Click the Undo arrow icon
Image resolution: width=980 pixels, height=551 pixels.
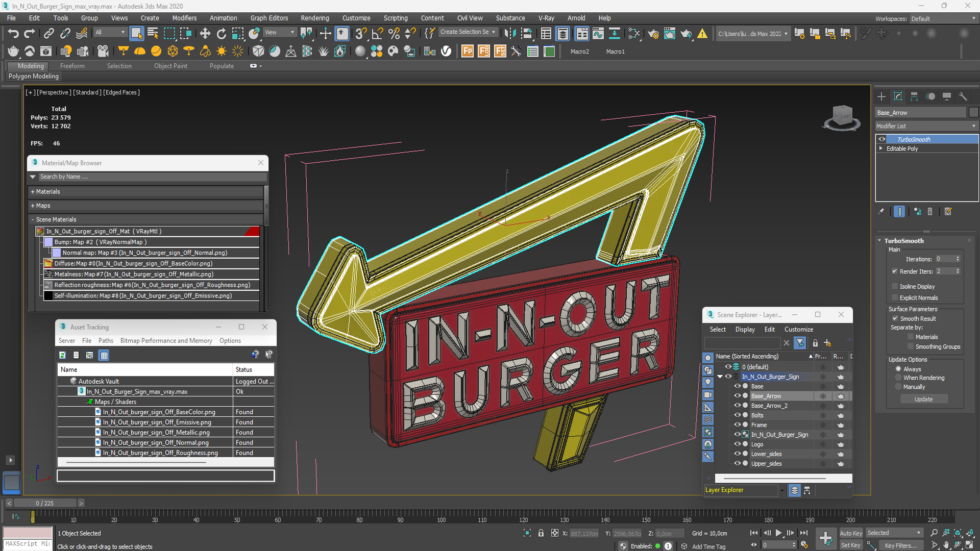coord(13,34)
